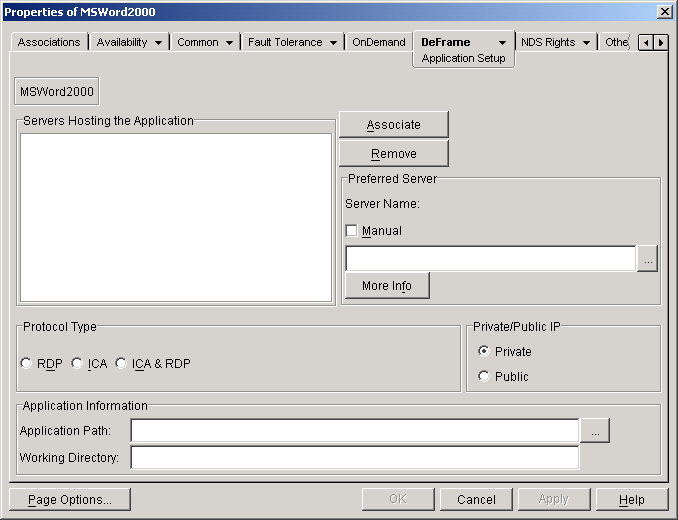
Task: Expand the DeFrame tab dropdown arrow
Action: (502, 43)
